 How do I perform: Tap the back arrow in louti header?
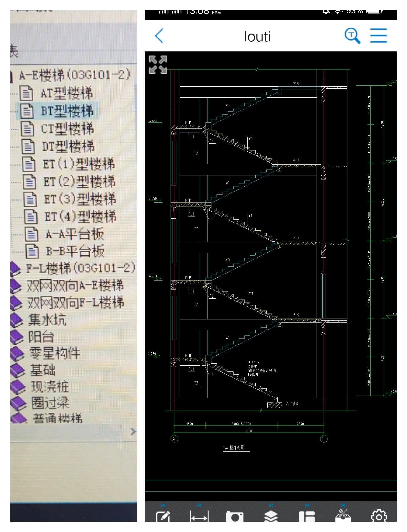coord(159,36)
